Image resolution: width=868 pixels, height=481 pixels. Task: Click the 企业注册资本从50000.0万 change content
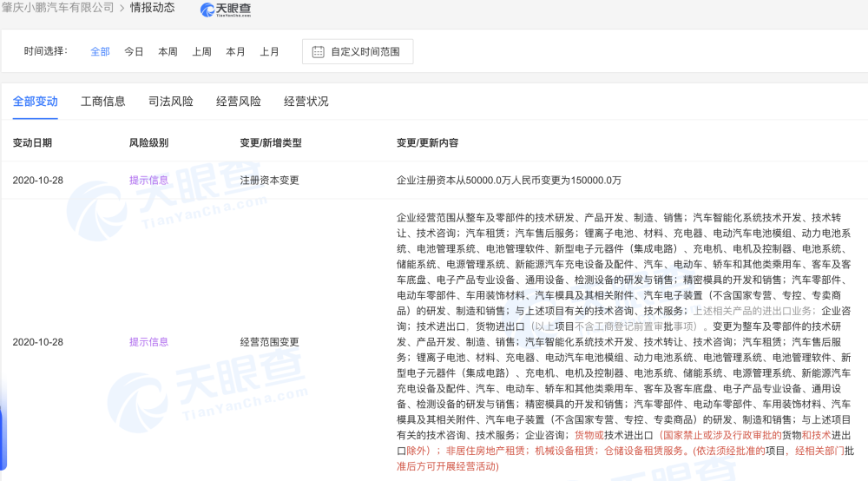coord(509,181)
